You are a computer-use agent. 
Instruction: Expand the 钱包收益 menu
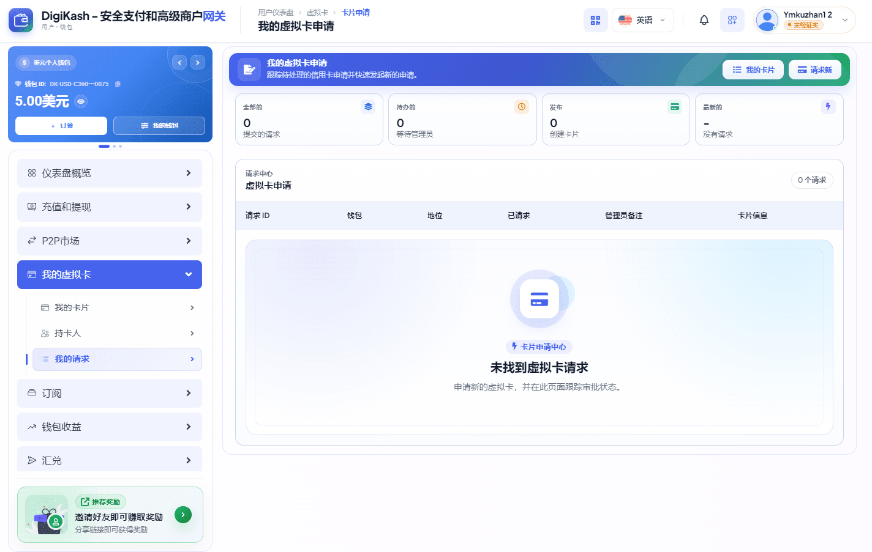tap(110, 427)
